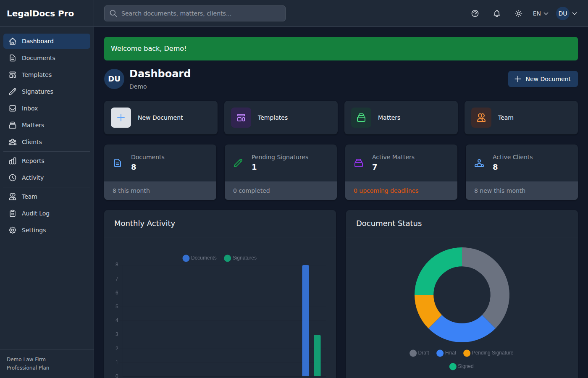Click the green Matters quick-action icon
Viewport: 588px width, 378px height.
(x=361, y=118)
